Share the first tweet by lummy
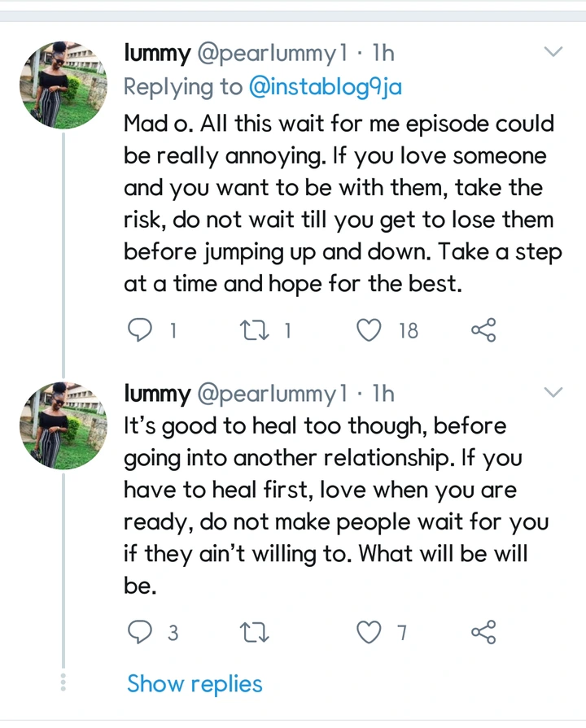This screenshot has width=586, height=728. click(483, 329)
